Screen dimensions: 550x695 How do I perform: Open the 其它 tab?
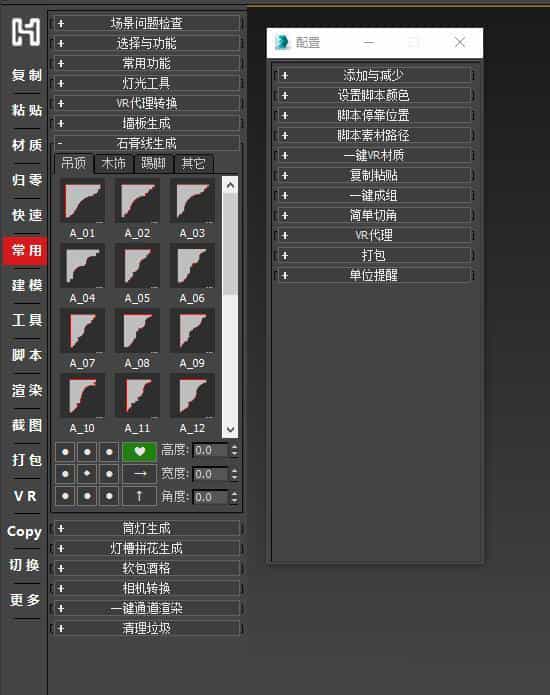pyautogui.click(x=194, y=164)
